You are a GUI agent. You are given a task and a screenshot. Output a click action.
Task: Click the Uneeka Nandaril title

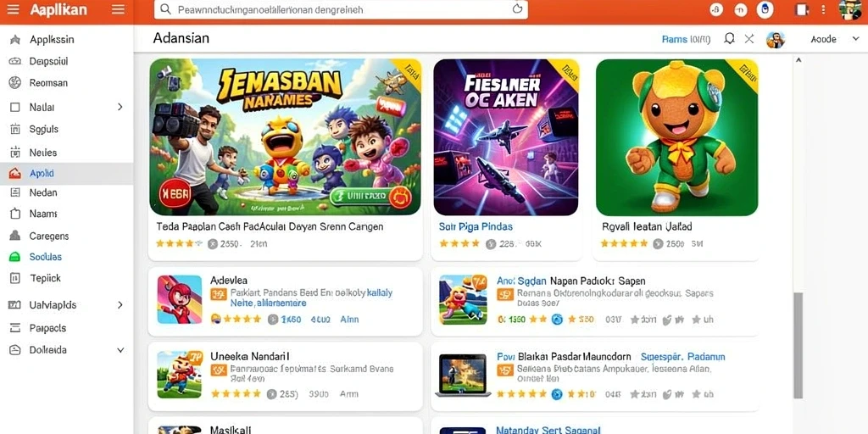click(250, 356)
